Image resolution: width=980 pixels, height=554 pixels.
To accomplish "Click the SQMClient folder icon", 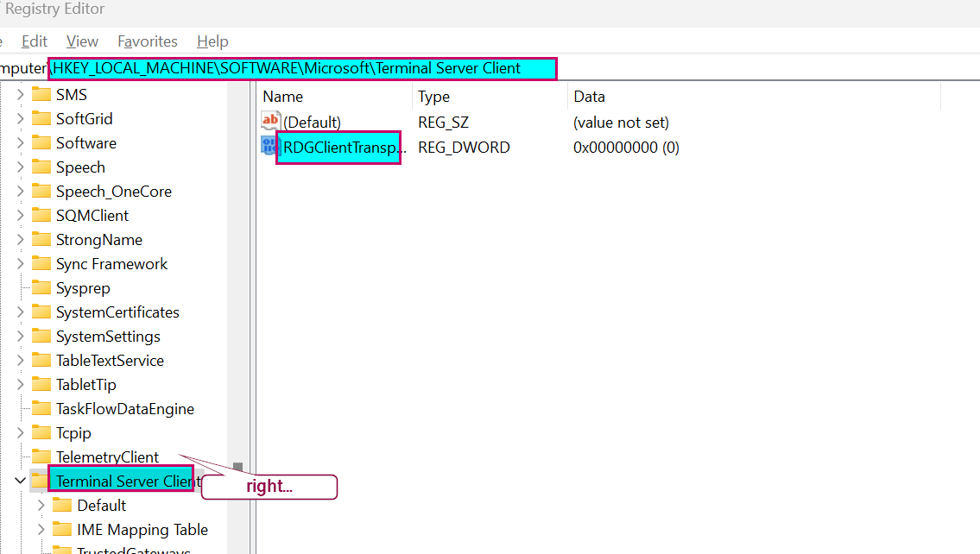I will (x=41, y=216).
